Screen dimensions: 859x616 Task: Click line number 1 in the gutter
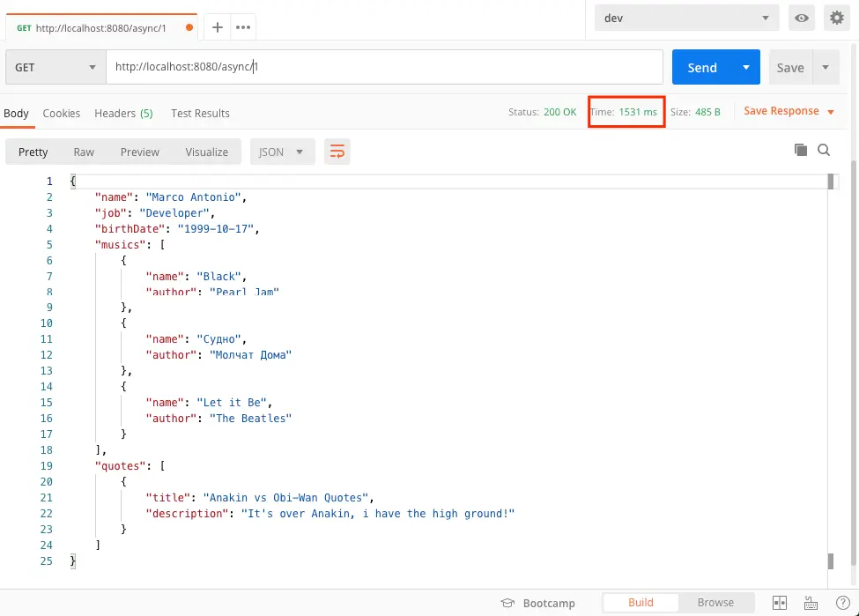pos(49,182)
